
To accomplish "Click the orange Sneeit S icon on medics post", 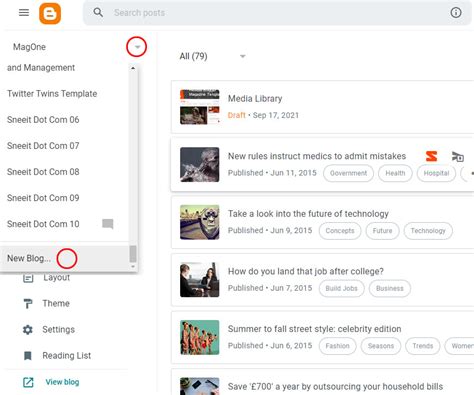I will [x=431, y=156].
